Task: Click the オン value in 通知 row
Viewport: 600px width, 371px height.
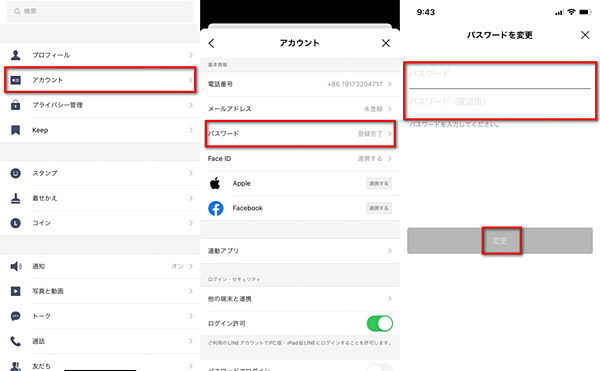Action: click(x=177, y=266)
